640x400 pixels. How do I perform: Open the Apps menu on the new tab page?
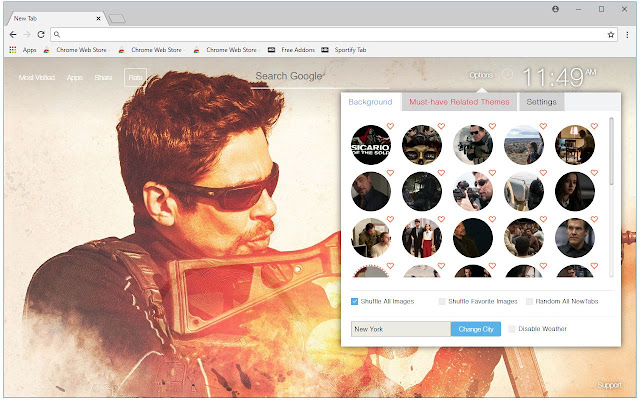point(74,78)
